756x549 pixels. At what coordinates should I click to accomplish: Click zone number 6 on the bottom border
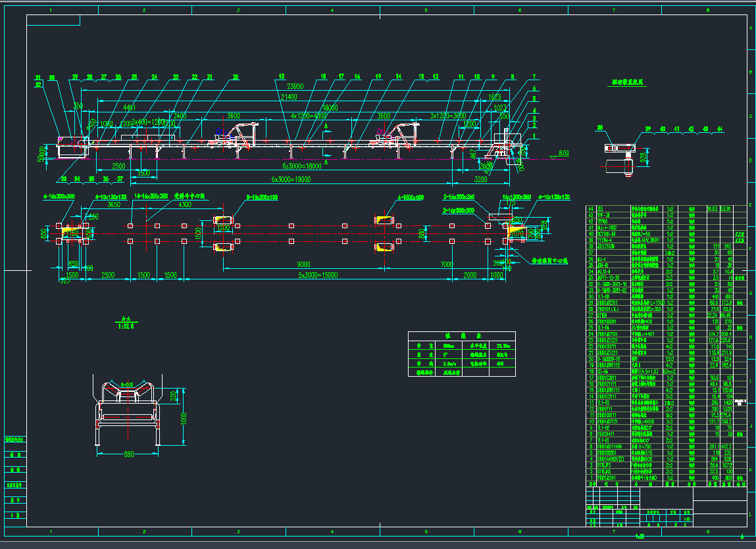(x=520, y=532)
